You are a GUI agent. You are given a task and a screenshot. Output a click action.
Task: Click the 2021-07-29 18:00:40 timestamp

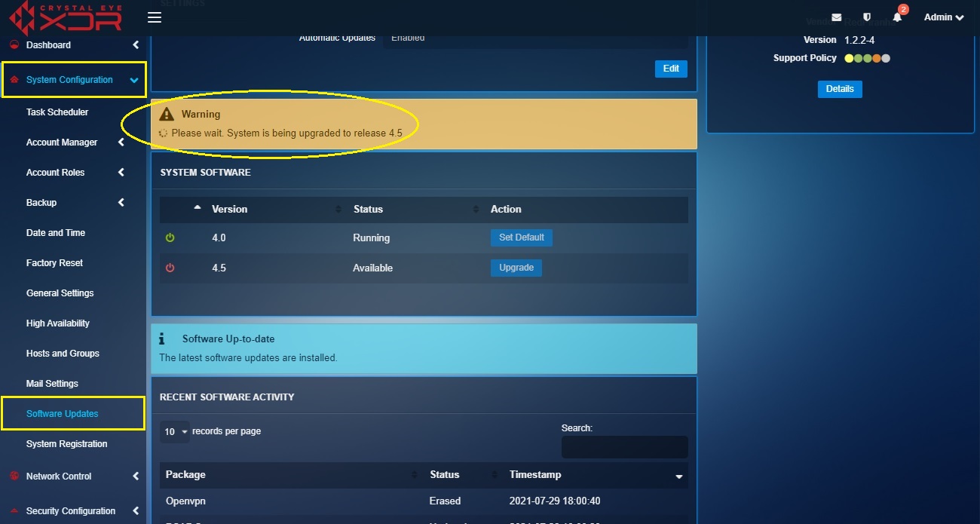[x=555, y=501]
